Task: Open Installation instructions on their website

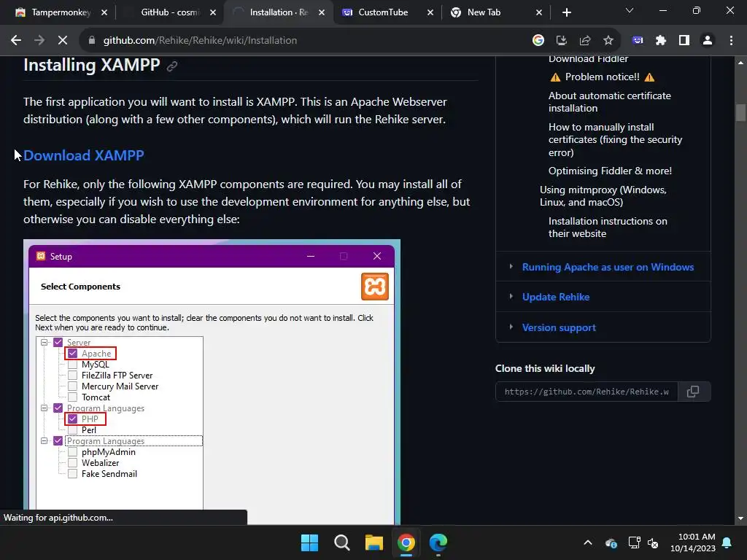Action: [x=608, y=227]
